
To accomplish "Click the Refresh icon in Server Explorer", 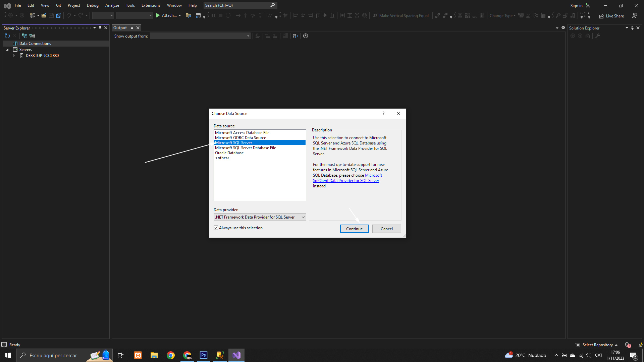I will [x=7, y=36].
